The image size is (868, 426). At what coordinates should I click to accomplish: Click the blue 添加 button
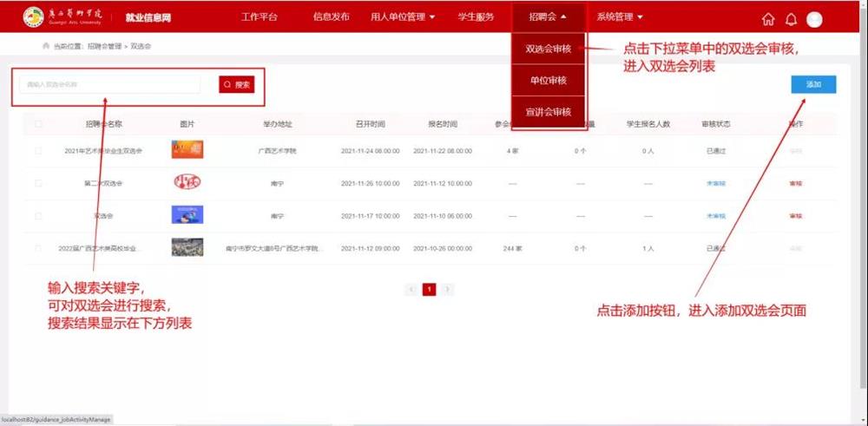click(813, 84)
